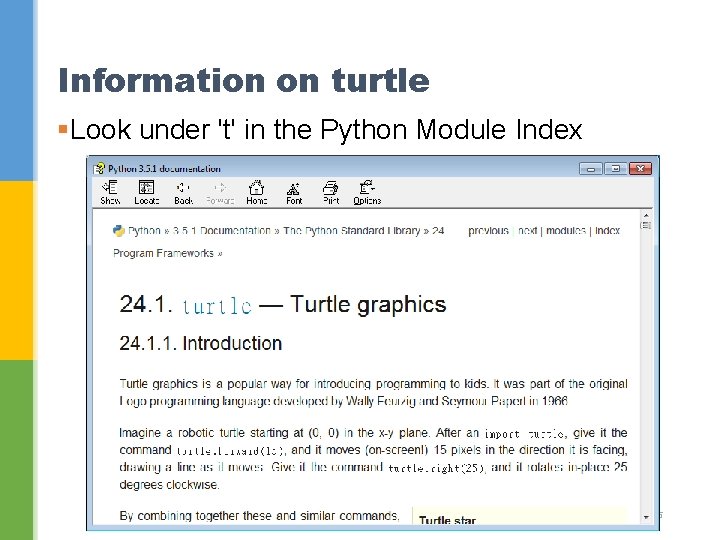Viewport: 720px width, 540px height.
Task: Click the 'Turtle star' sidebar title
Action: tap(447, 520)
